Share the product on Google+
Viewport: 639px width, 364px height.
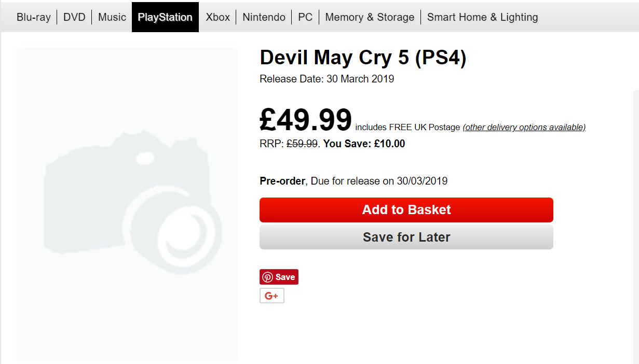pyautogui.click(x=271, y=296)
